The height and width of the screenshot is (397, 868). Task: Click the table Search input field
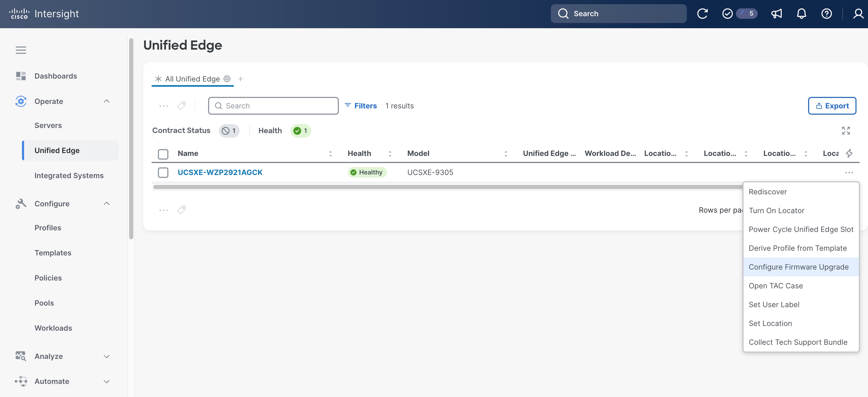[x=273, y=106]
